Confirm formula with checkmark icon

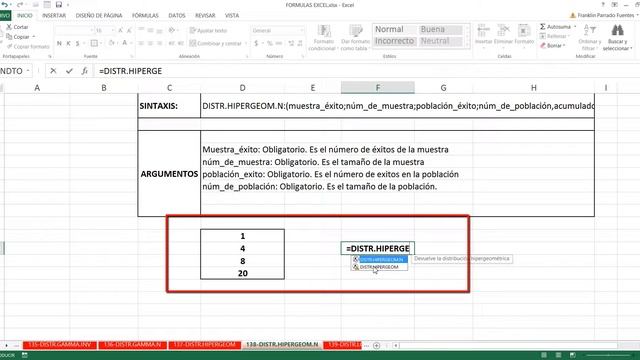coord(69,71)
